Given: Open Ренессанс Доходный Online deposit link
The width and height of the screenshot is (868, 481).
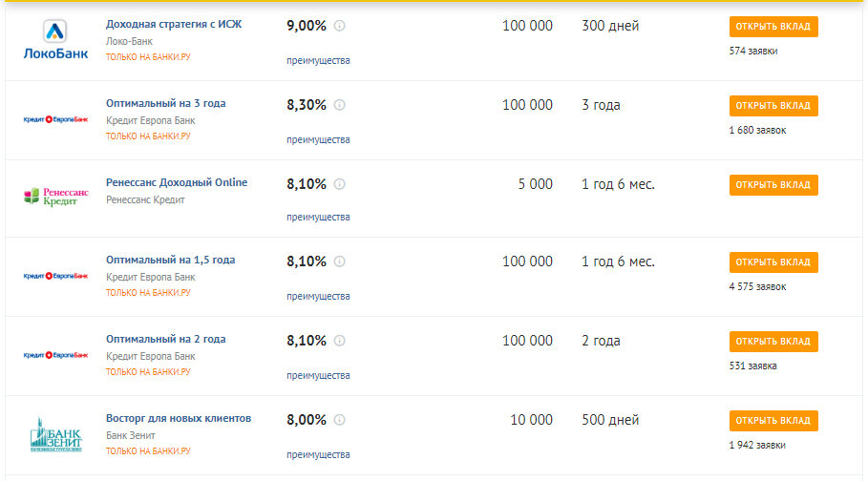Looking at the screenshot, I should (x=177, y=182).
